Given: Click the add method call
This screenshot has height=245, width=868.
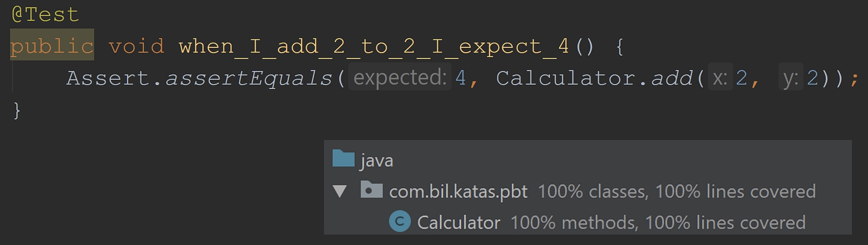Looking at the screenshot, I should coord(672,78).
